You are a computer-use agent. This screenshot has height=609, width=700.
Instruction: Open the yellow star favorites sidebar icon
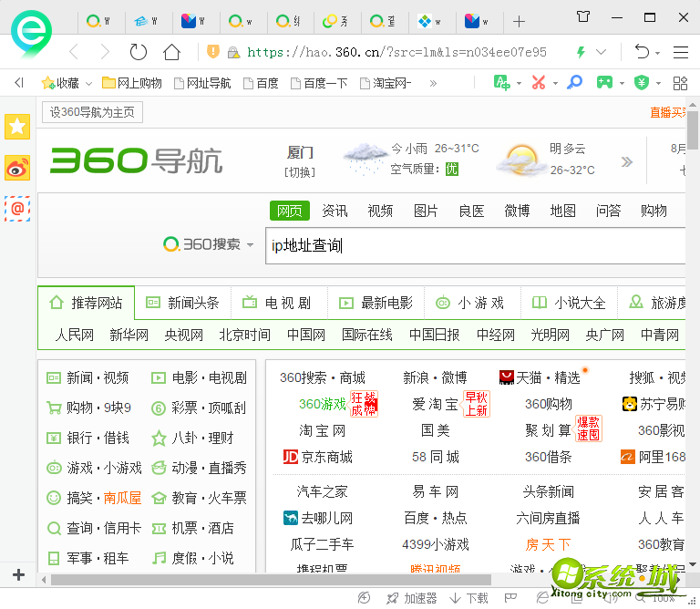pyautogui.click(x=17, y=127)
